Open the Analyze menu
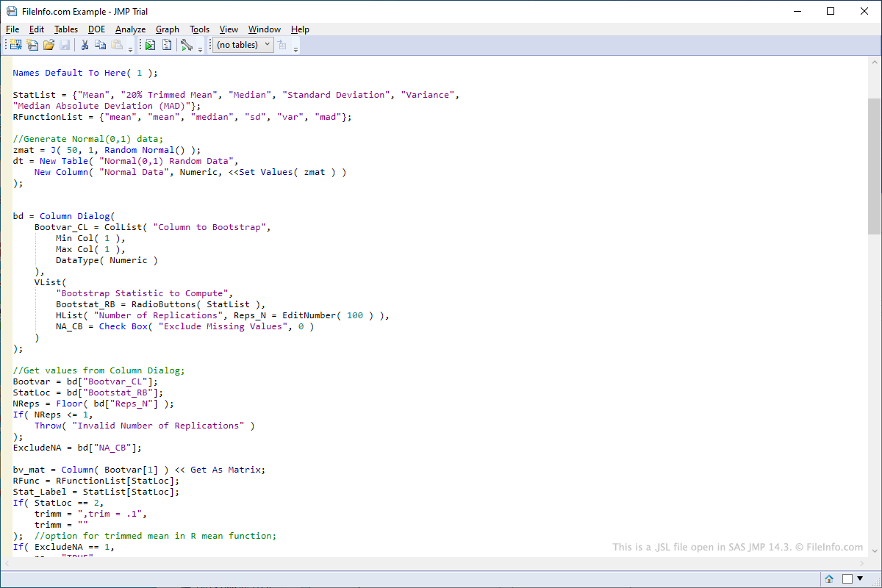This screenshot has width=882, height=588. point(130,29)
